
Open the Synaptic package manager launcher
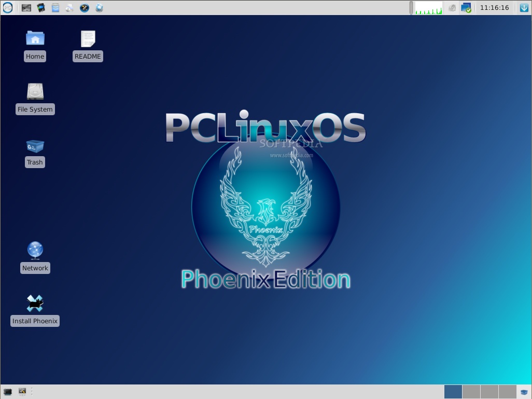[x=69, y=8]
